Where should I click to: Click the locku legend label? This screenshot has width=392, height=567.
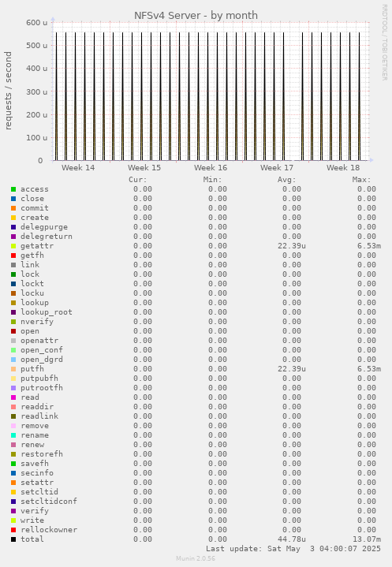32,293
